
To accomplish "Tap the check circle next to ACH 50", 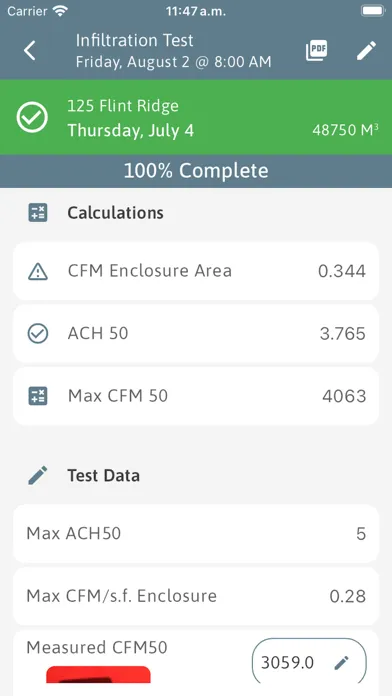I will tap(38, 333).
